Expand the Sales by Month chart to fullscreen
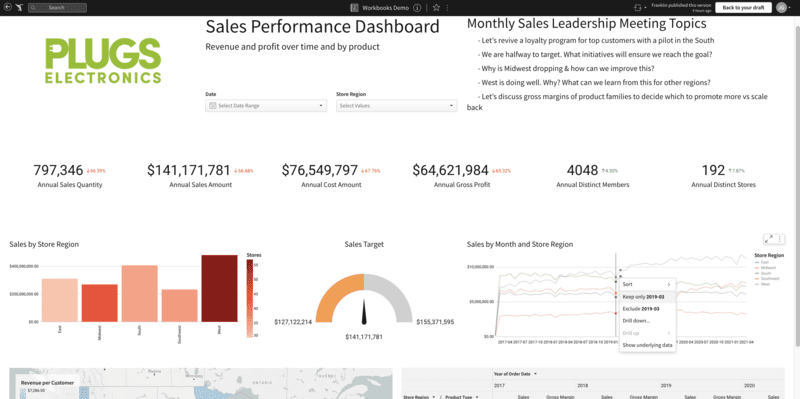Image resolution: width=800 pixels, height=399 pixels. pyautogui.click(x=769, y=239)
